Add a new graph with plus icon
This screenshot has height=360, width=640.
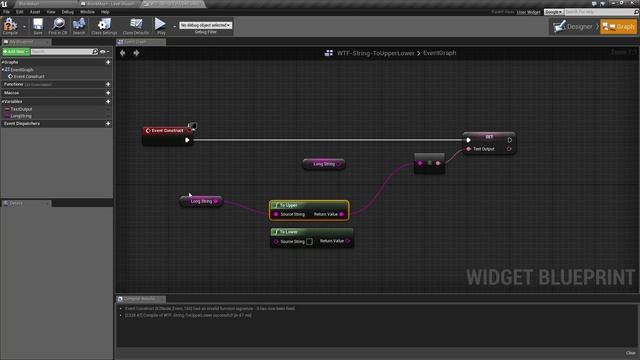pyautogui.click(x=108, y=62)
